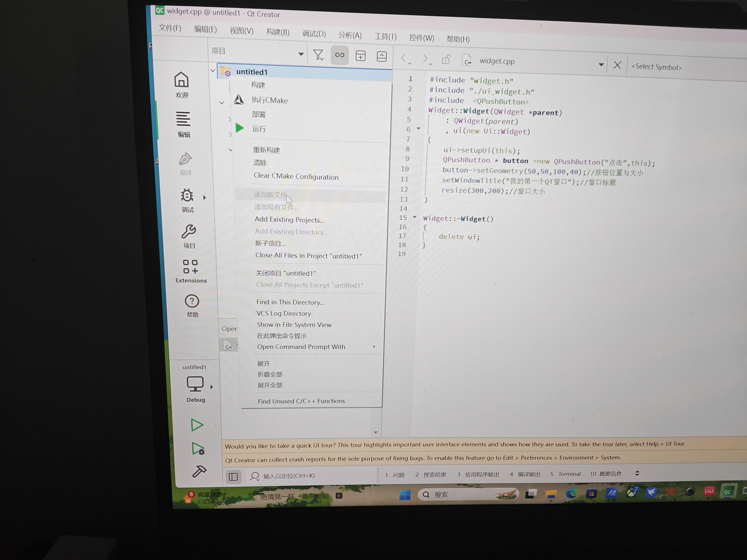Image resolution: width=747 pixels, height=560 pixels.
Task: Toggle file writable lock icon
Action: point(446,60)
